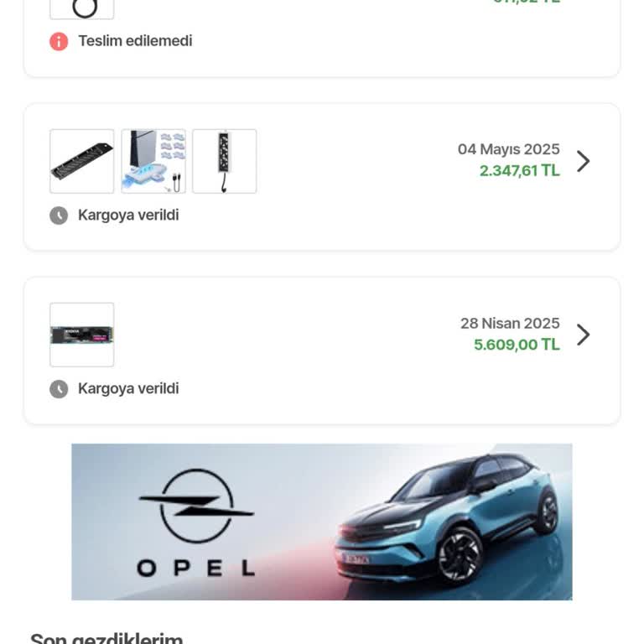The image size is (644, 644).
Task: Click the Teslim edilemedi status text
Action: [x=135, y=40]
